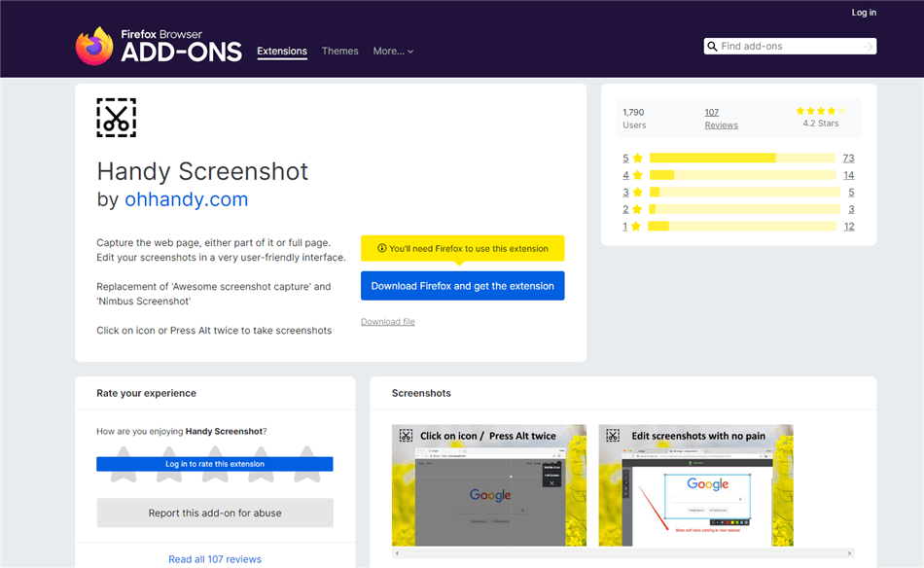This screenshot has width=924, height=568.
Task: Click the 5 three-star reviews count
Action: 851,192
